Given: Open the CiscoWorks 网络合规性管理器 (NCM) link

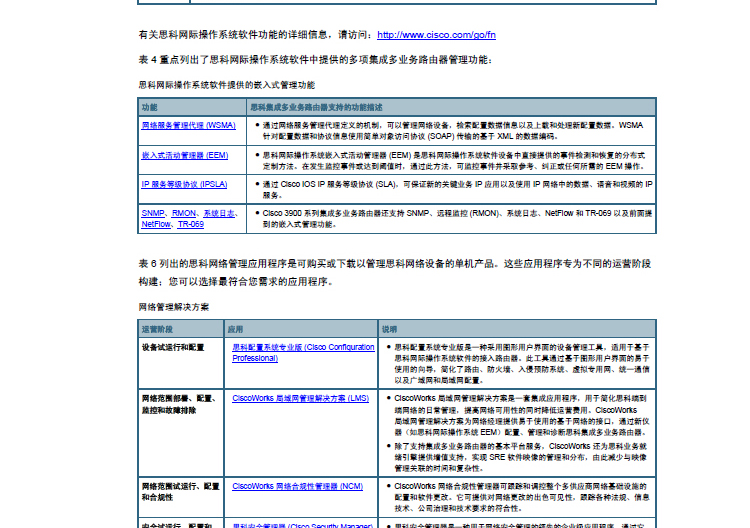Looking at the screenshot, I should [x=298, y=486].
